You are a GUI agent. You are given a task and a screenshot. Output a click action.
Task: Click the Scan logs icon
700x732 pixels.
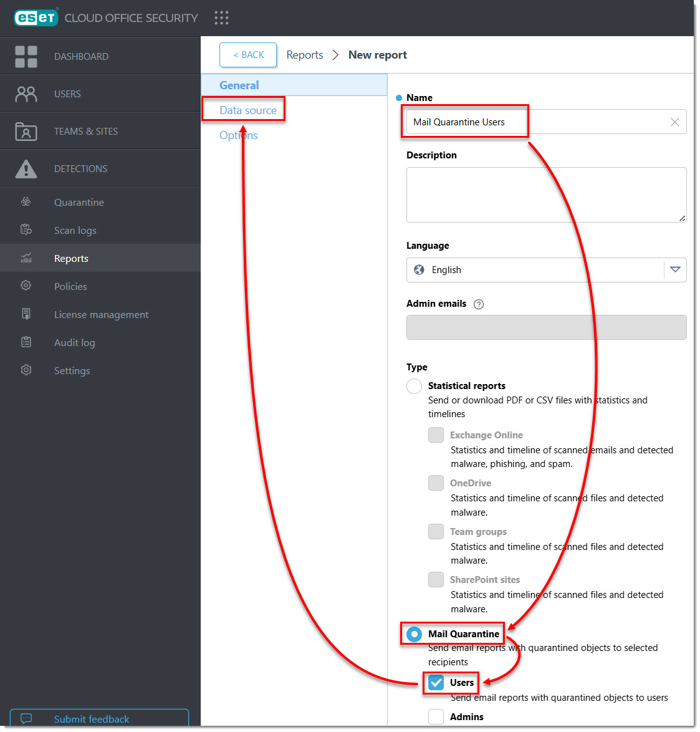coord(26,231)
